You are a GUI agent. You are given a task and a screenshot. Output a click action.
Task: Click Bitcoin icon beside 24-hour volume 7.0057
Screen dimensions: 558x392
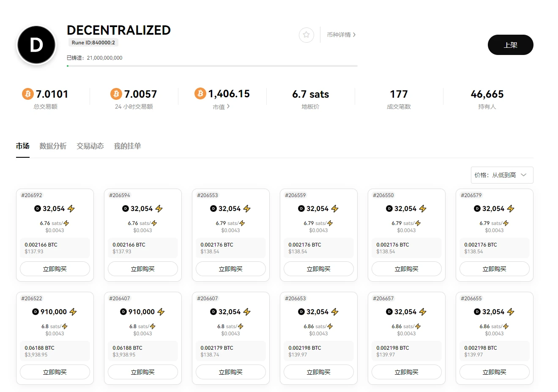pyautogui.click(x=116, y=93)
